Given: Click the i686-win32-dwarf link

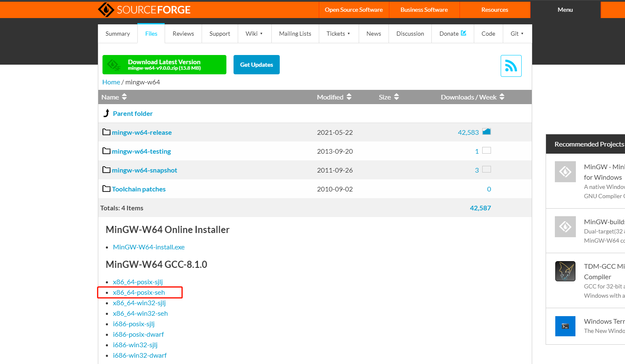Looking at the screenshot, I should pyautogui.click(x=140, y=355).
